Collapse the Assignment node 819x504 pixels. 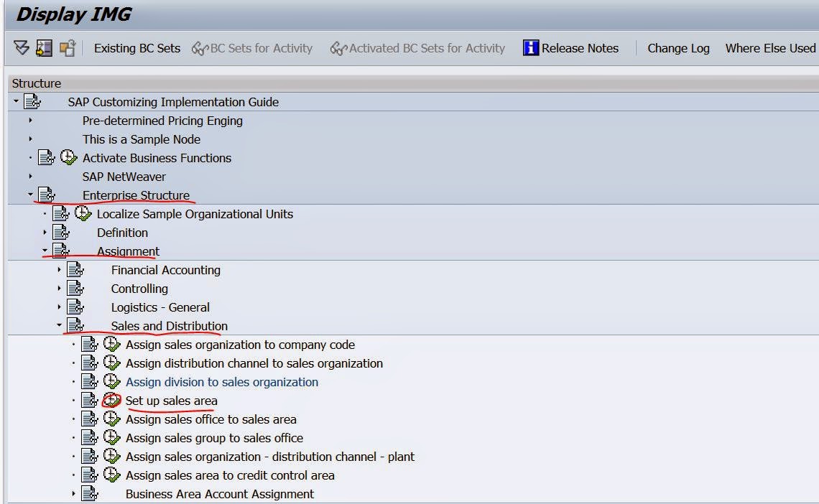[45, 251]
